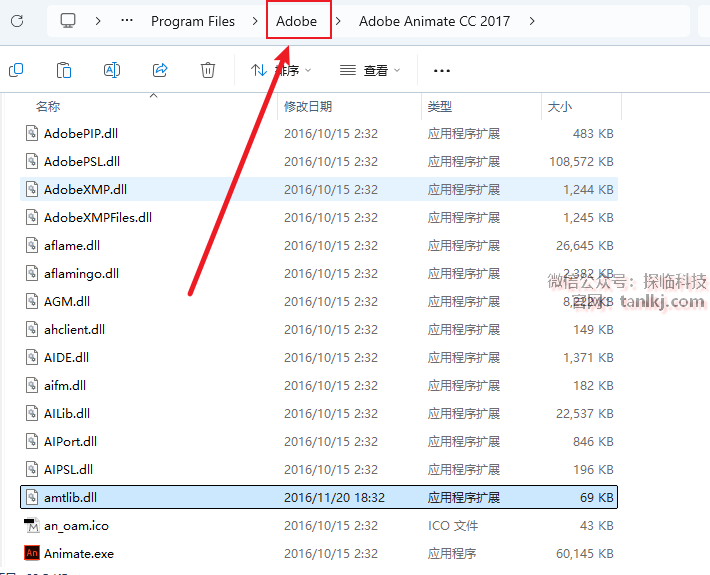The width and height of the screenshot is (710, 575).
Task: Click the amtlib.dll file icon
Action: pos(32,497)
